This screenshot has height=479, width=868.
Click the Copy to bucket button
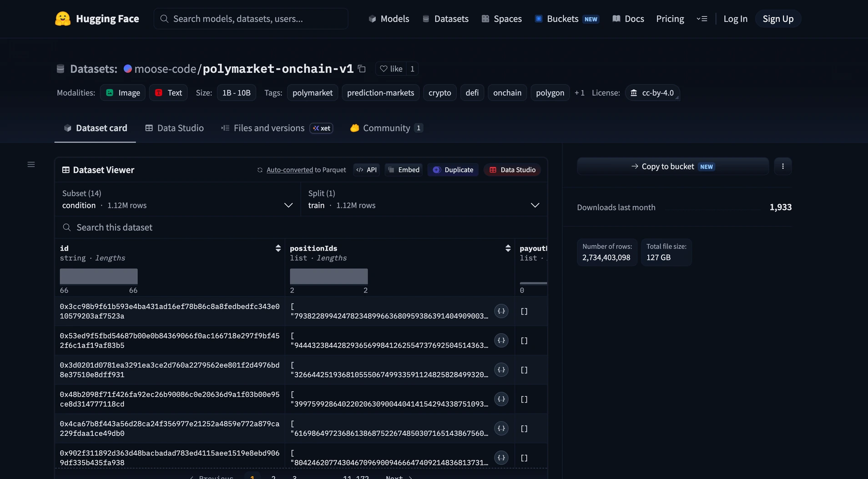tap(673, 166)
